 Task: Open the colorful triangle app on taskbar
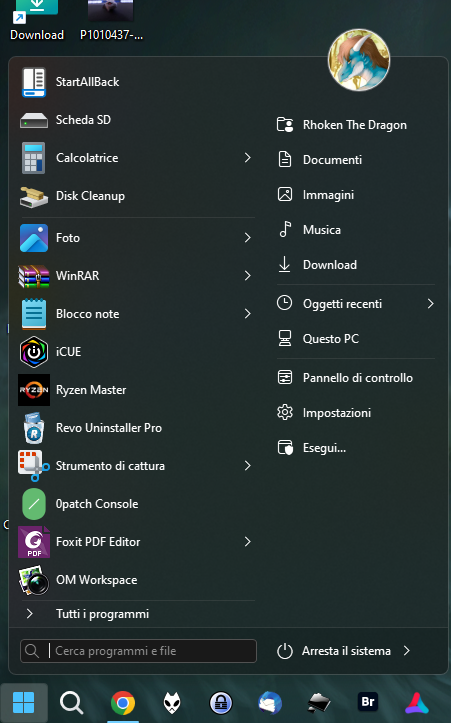click(x=417, y=703)
